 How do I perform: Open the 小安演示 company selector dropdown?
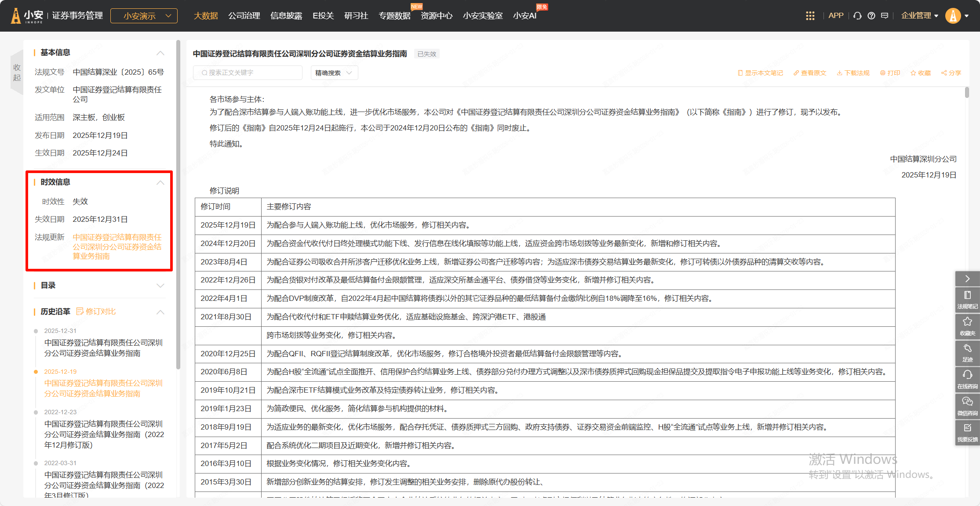tap(144, 16)
